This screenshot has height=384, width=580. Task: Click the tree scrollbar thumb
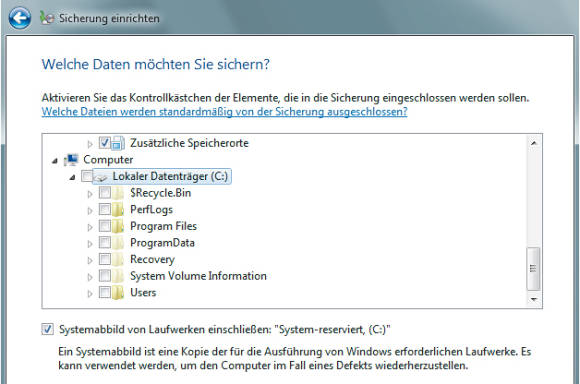(533, 269)
